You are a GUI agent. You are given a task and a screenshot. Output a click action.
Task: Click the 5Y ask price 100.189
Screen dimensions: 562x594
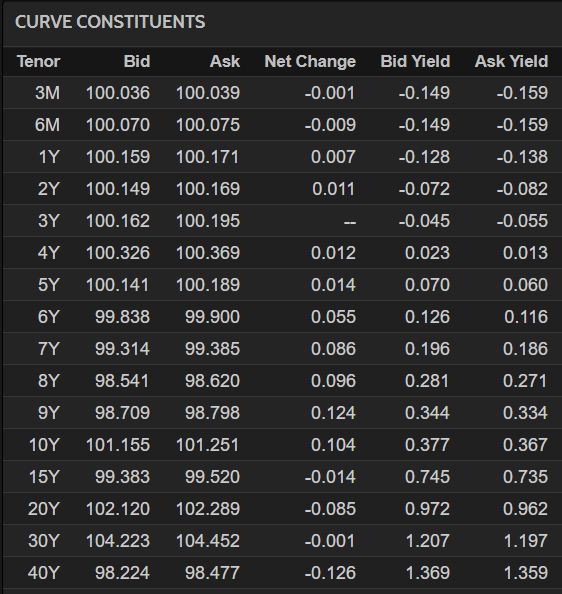point(208,285)
